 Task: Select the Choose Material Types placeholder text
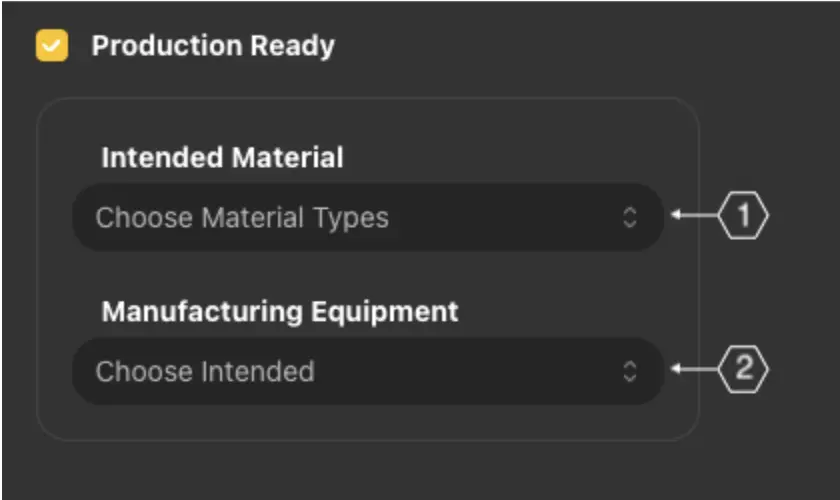[x=242, y=217]
